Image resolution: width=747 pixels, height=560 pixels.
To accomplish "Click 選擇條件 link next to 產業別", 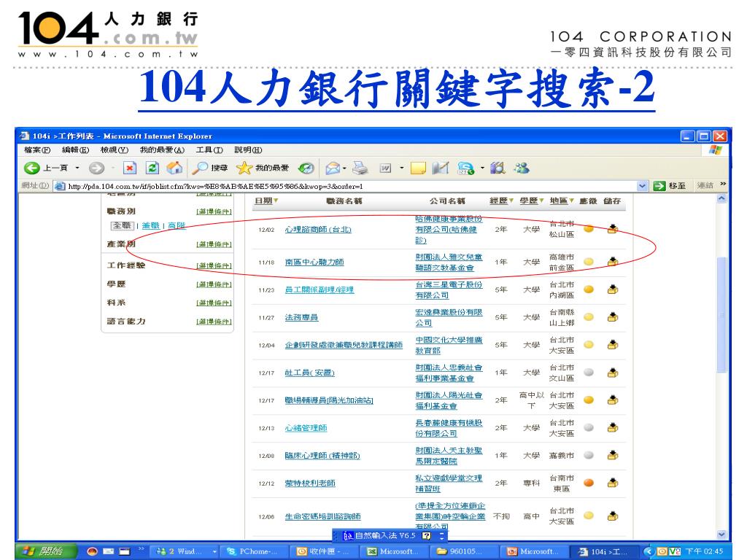I will [214, 244].
